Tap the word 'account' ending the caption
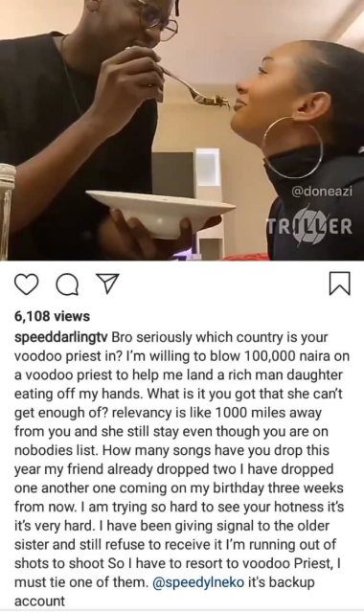Viewport: 364px width, 612px height. point(39,601)
